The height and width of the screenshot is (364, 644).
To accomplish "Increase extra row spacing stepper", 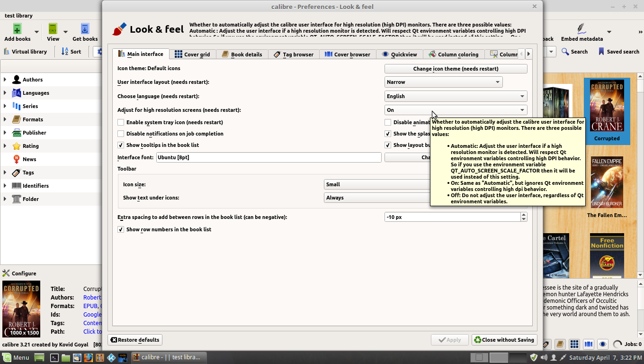I will tap(524, 214).
